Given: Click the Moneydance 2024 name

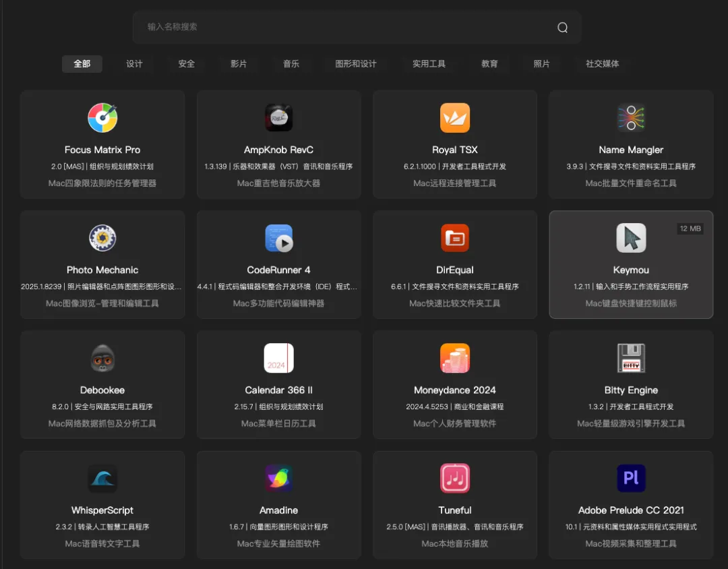Looking at the screenshot, I should pyautogui.click(x=455, y=390).
